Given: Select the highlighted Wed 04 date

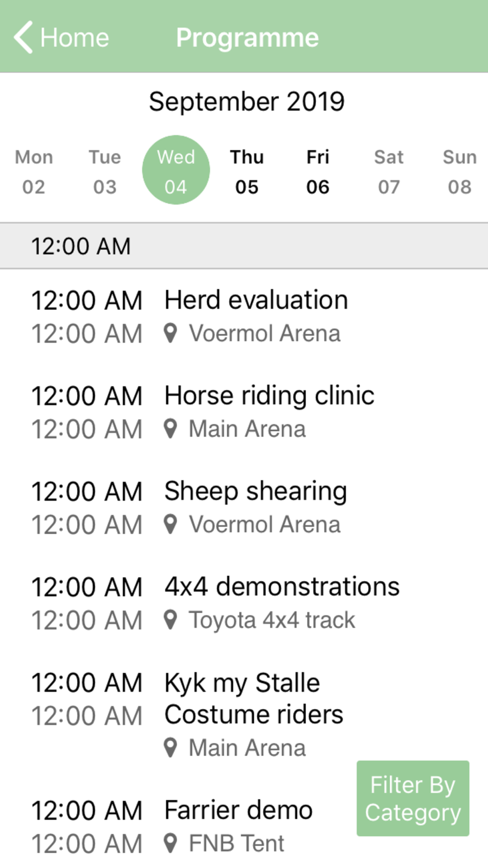Looking at the screenshot, I should click(176, 170).
